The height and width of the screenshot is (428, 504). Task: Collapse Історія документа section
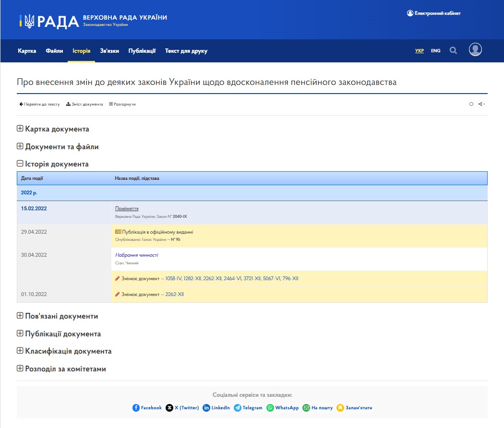tap(53, 164)
